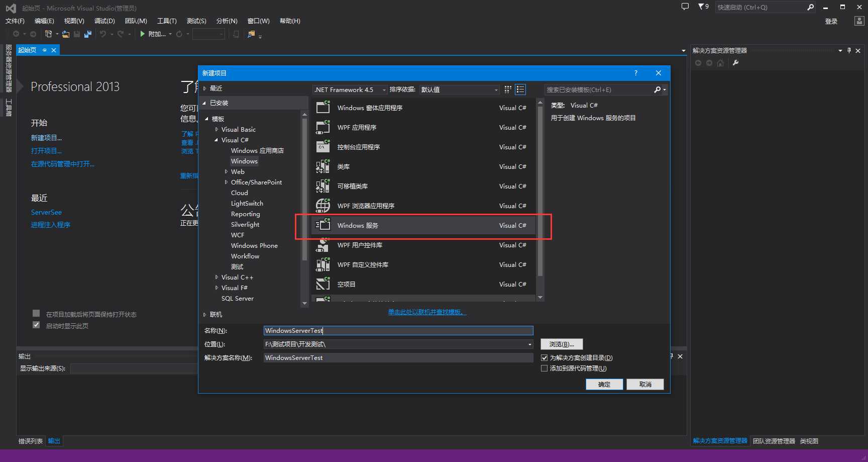Click the Home icon in Solution Explorer toolbar
This screenshot has width=868, height=462.
[720, 63]
